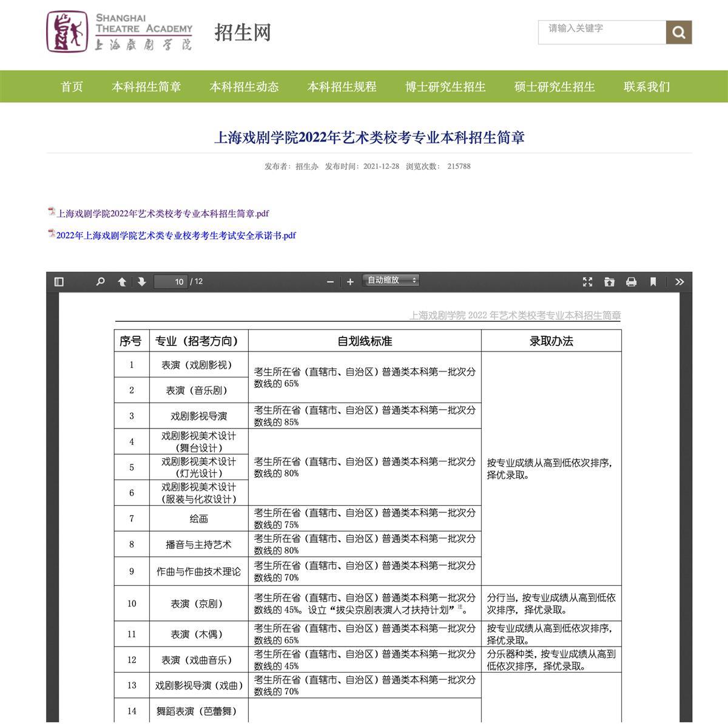This screenshot has width=728, height=726.
Task: Switch PDF to presentation fullscreen mode
Action: pos(587,282)
